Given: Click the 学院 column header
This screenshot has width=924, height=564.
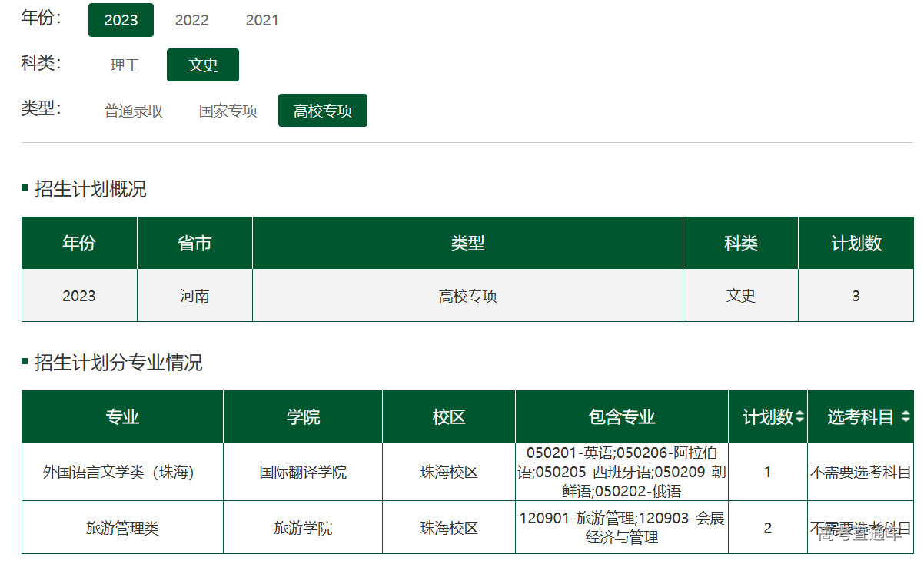Looking at the screenshot, I should coord(303,417).
